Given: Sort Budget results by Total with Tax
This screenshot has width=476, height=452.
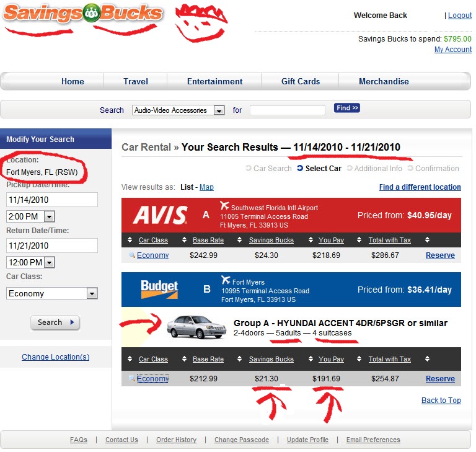Looking at the screenshot, I should click(x=390, y=359).
